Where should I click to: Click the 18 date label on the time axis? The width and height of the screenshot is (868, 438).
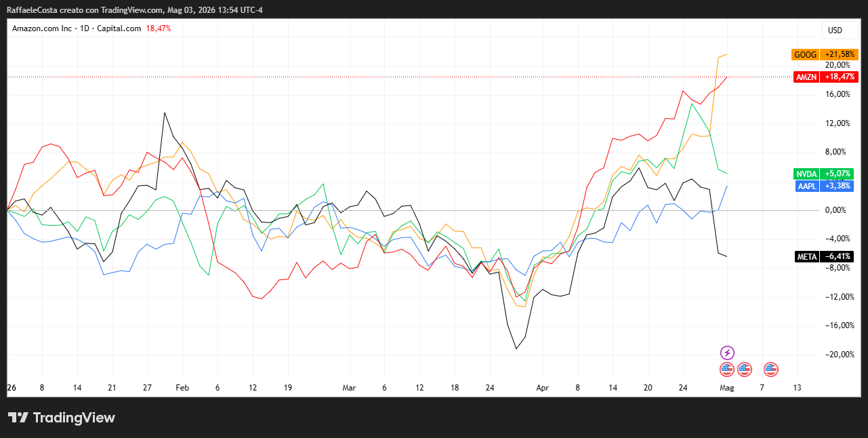pyautogui.click(x=455, y=389)
